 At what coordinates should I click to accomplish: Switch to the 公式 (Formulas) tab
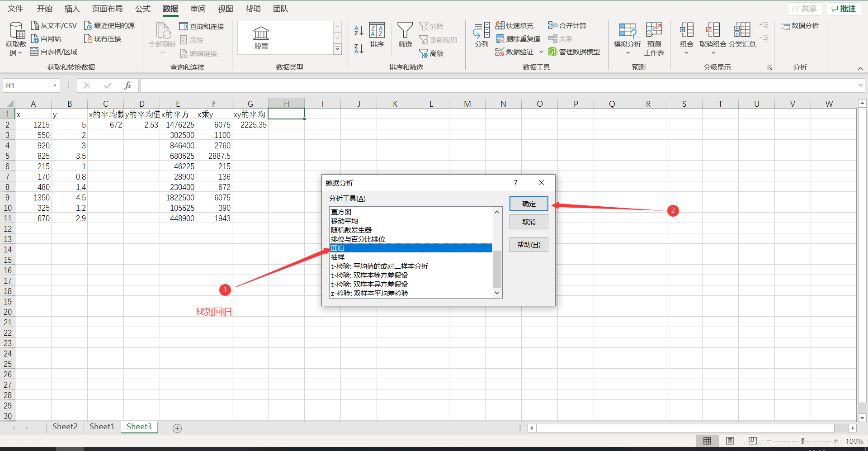pos(142,9)
